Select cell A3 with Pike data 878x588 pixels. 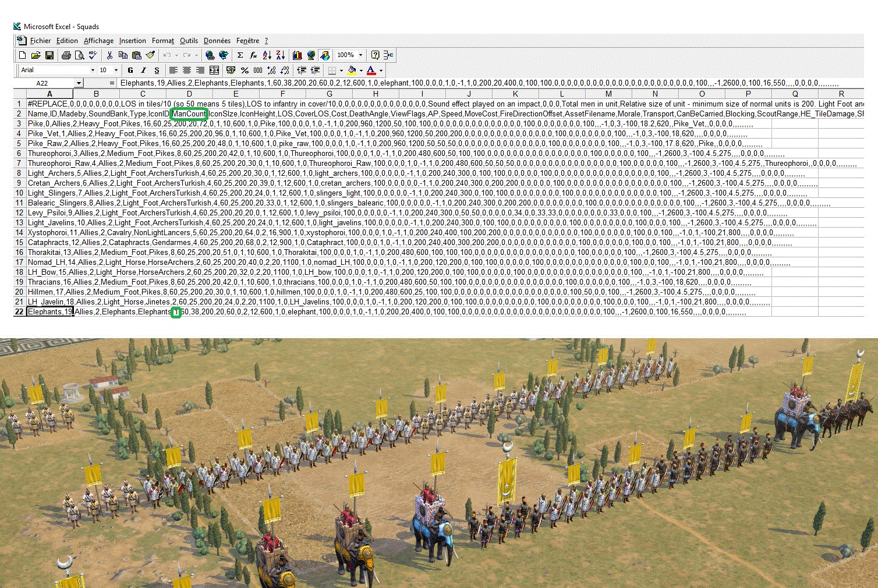[49, 124]
